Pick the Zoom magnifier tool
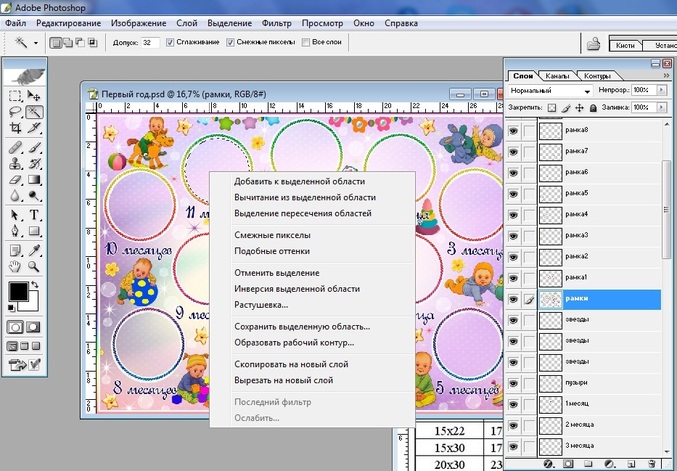The width and height of the screenshot is (677, 471). [34, 267]
